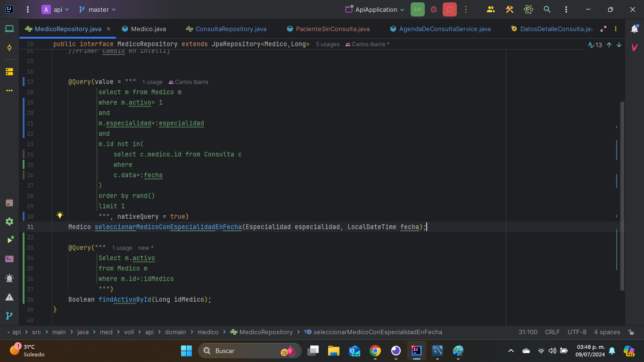The width and height of the screenshot is (644, 362).
Task: Click the green Rerun ApiApplication button
Action: point(418,9)
